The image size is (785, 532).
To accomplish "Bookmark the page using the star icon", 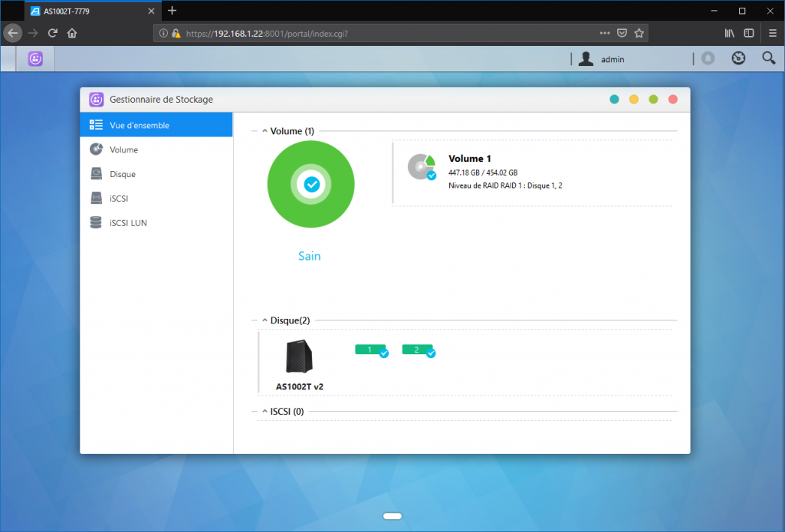I will [641, 33].
